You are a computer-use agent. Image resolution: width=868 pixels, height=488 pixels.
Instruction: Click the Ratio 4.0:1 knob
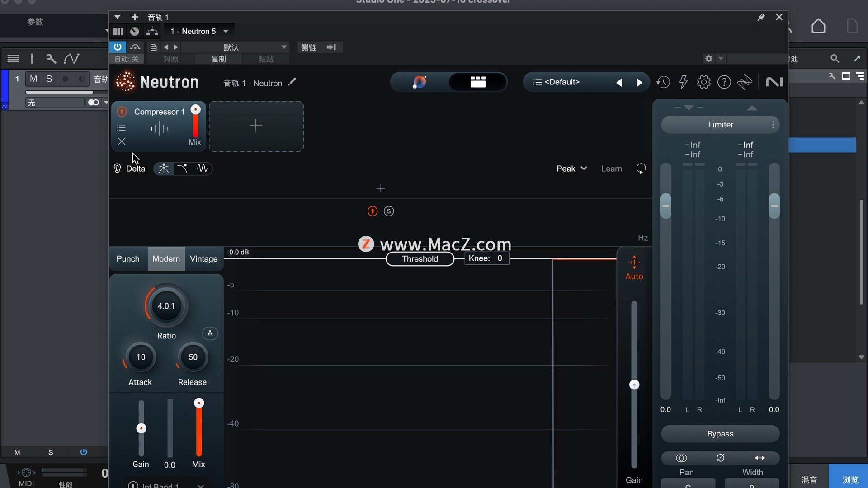click(x=166, y=306)
